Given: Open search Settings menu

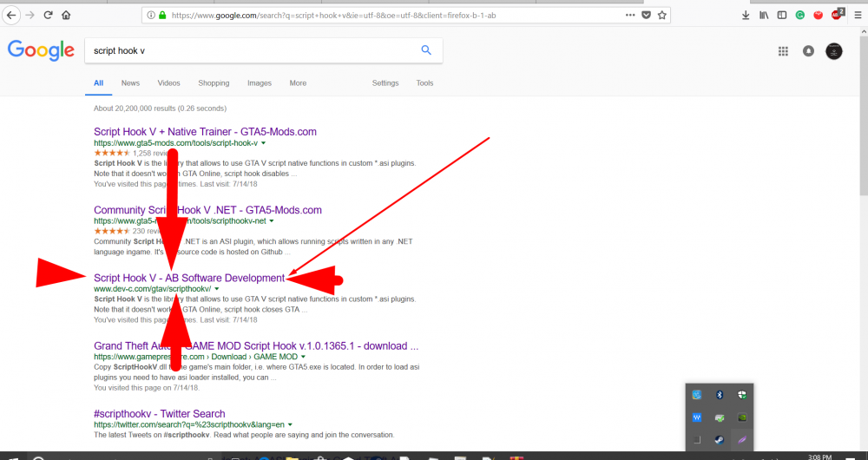Looking at the screenshot, I should click(x=385, y=83).
